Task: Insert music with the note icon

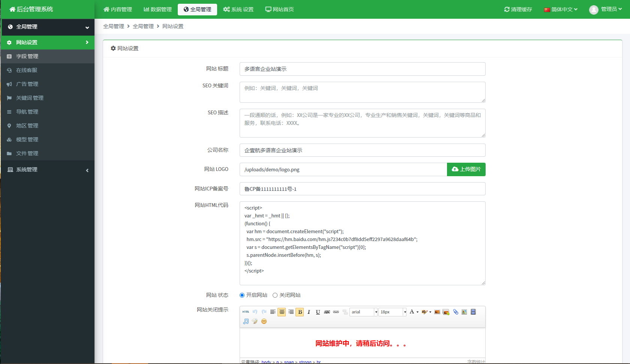Action: [246, 321]
